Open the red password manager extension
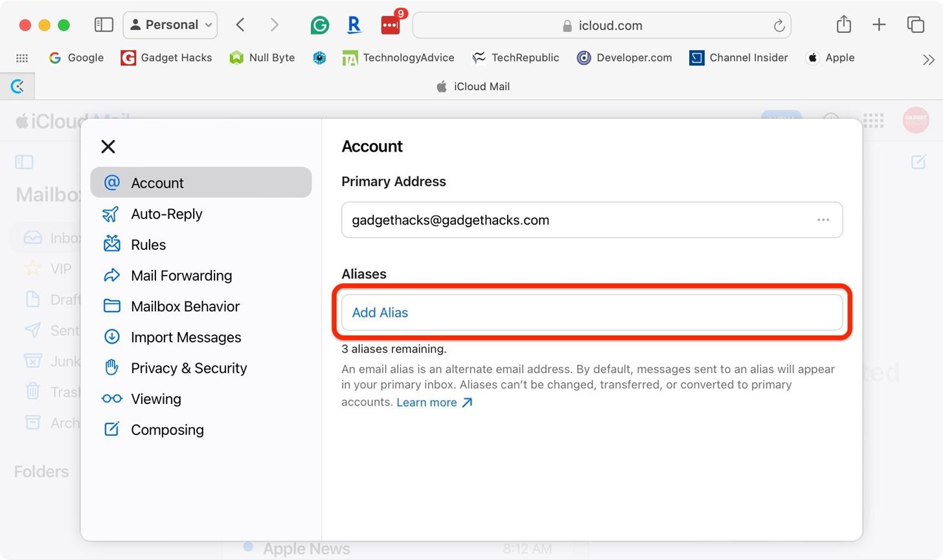 coord(391,25)
